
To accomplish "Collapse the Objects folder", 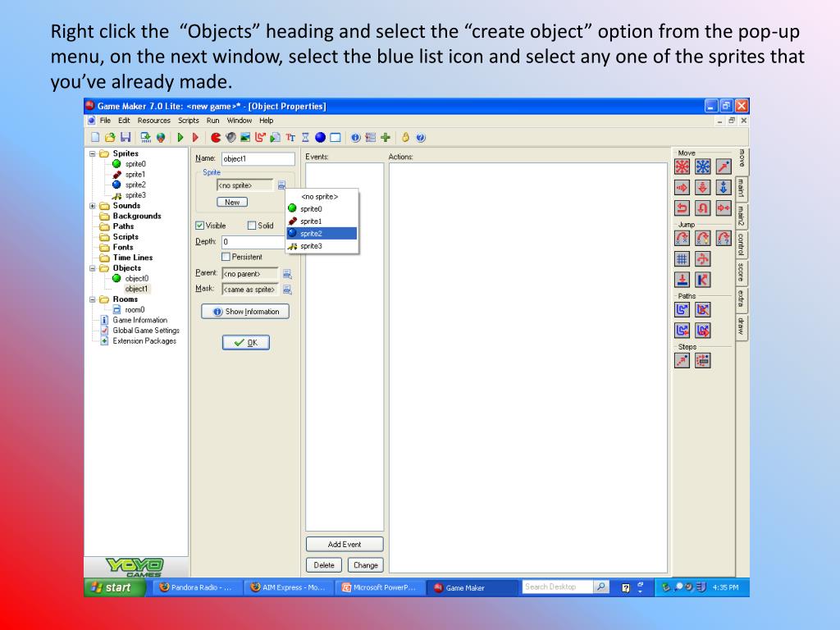I will tap(92, 268).
